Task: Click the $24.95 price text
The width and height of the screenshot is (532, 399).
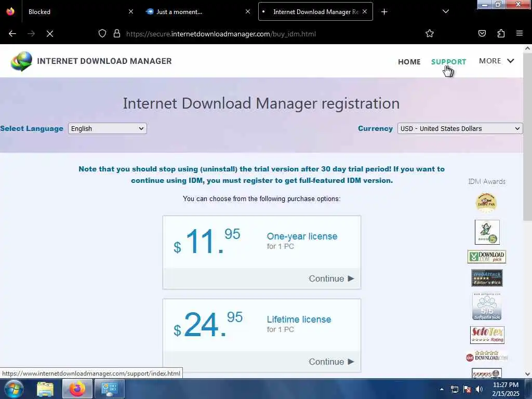Action: pos(208,325)
